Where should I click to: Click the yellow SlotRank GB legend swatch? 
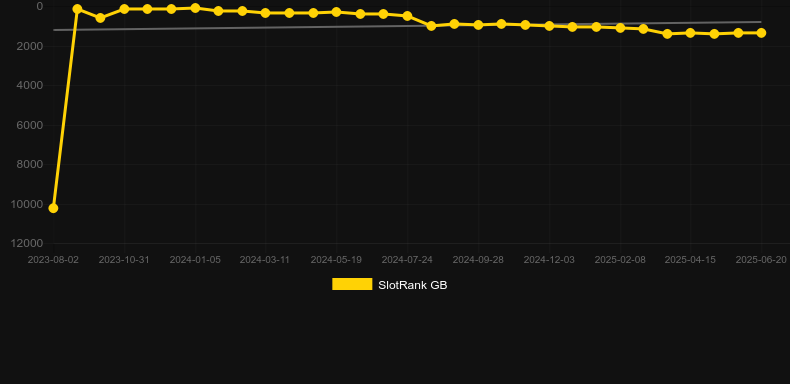[x=352, y=284]
